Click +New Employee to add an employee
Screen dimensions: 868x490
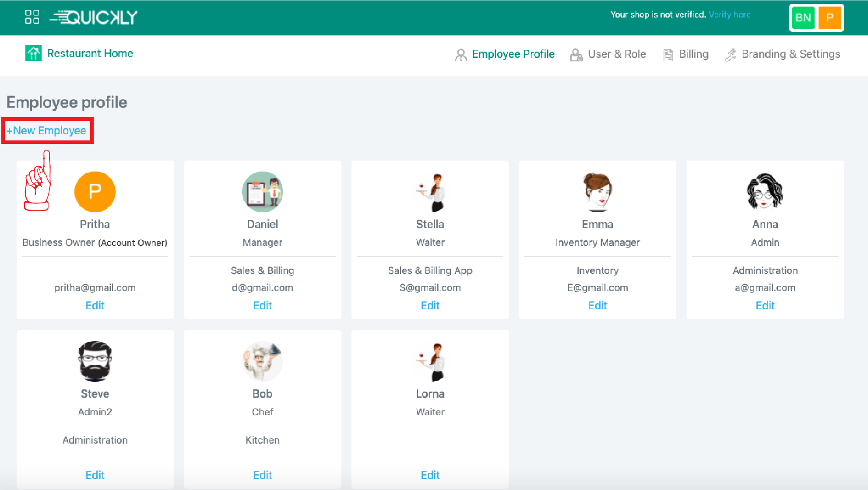point(47,130)
